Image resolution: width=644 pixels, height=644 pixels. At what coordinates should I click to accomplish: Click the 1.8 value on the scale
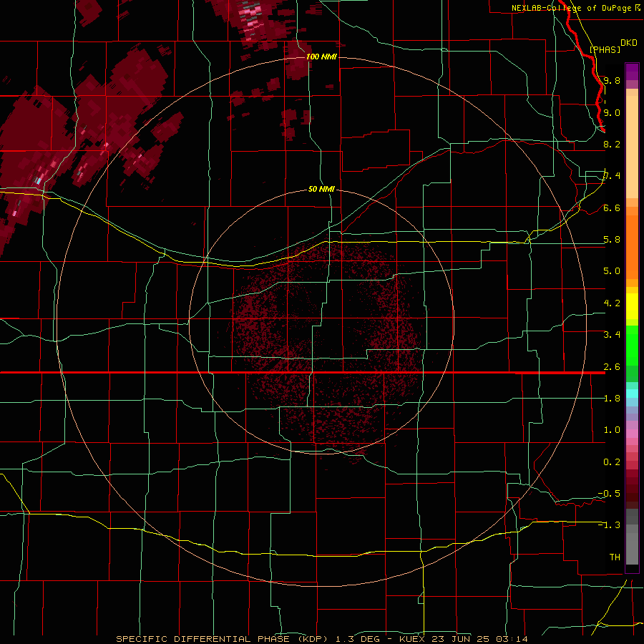(x=612, y=399)
